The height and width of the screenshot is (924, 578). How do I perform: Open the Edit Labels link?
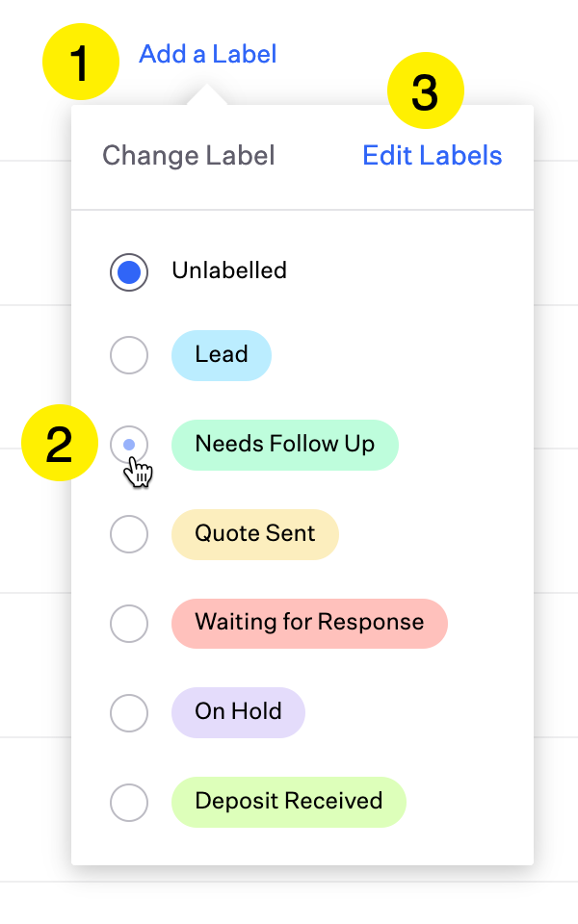[x=433, y=156]
